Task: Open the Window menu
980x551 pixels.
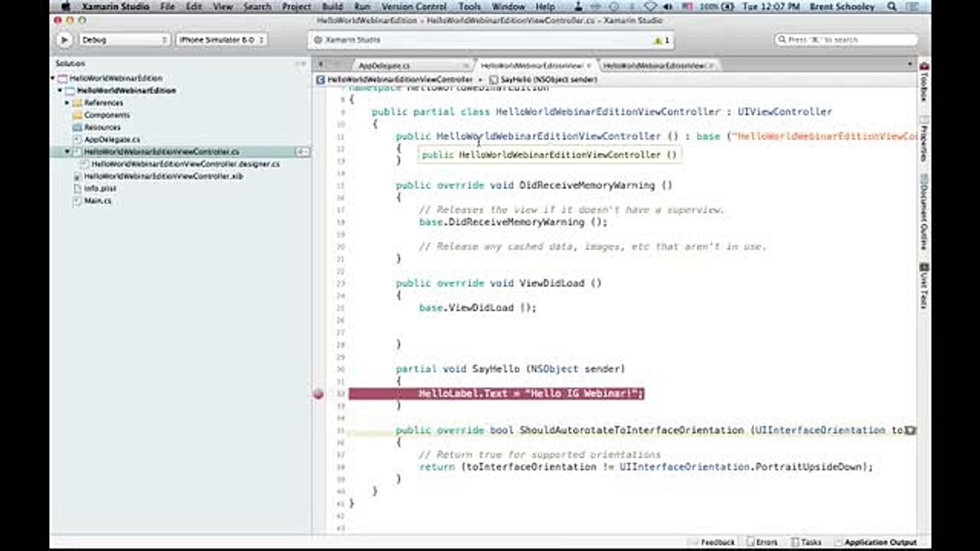Action: 508,6
